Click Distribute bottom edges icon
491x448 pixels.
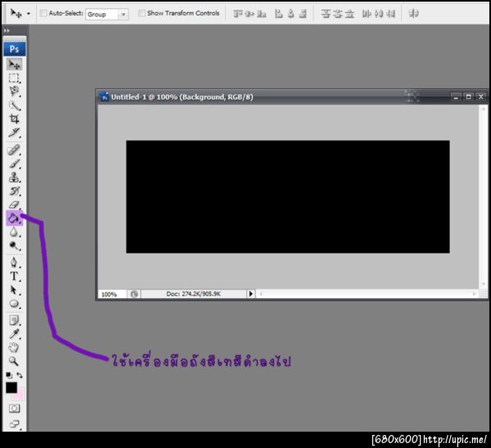point(349,14)
